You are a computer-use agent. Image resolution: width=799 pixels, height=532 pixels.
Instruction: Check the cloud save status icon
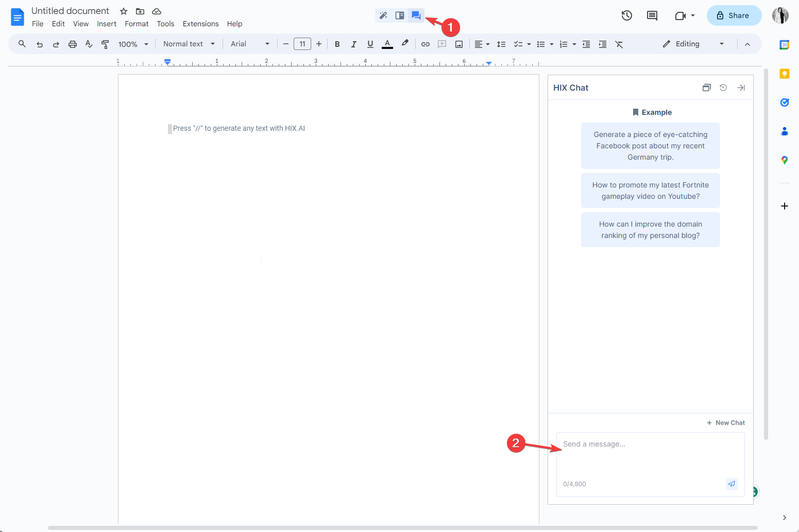coord(157,11)
